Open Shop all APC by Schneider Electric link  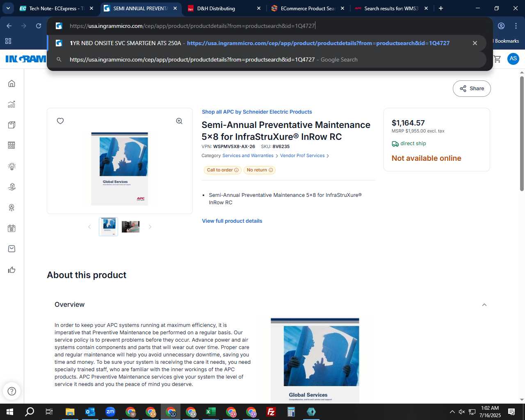pos(257,112)
